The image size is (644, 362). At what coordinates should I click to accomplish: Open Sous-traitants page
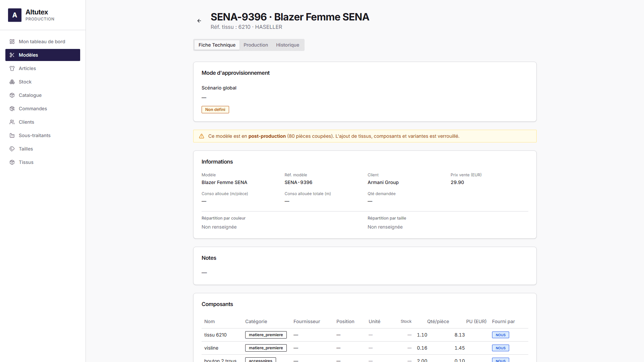point(43,135)
